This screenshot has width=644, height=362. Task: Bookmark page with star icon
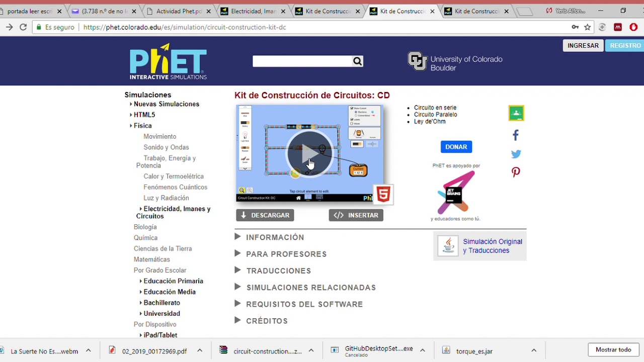coord(587,27)
